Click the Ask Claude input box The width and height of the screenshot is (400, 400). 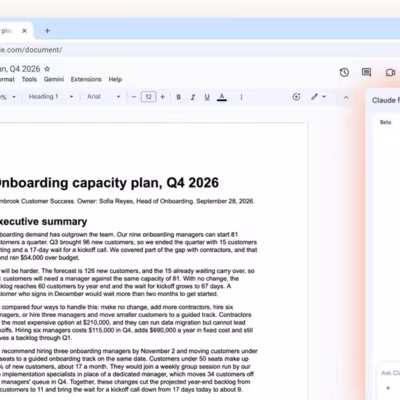click(x=390, y=373)
